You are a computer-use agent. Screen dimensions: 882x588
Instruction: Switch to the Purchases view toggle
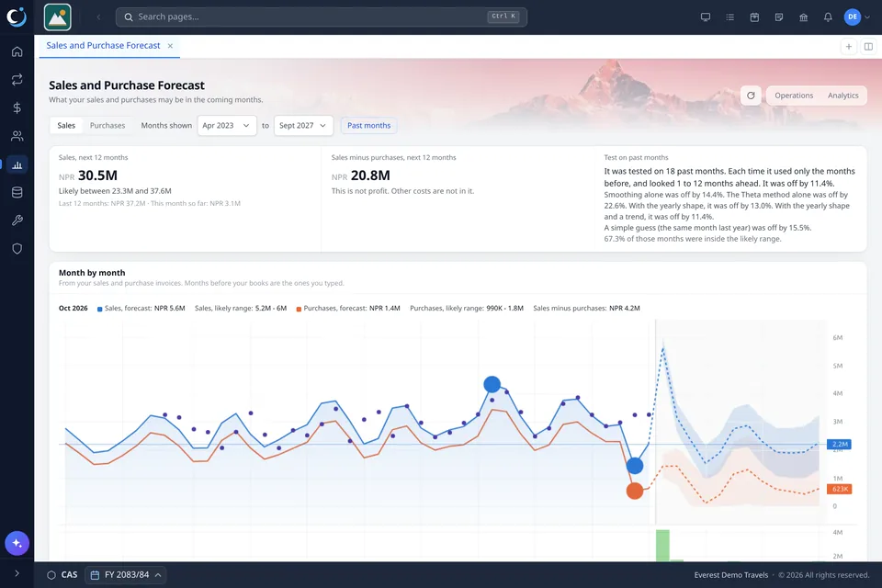click(x=107, y=126)
